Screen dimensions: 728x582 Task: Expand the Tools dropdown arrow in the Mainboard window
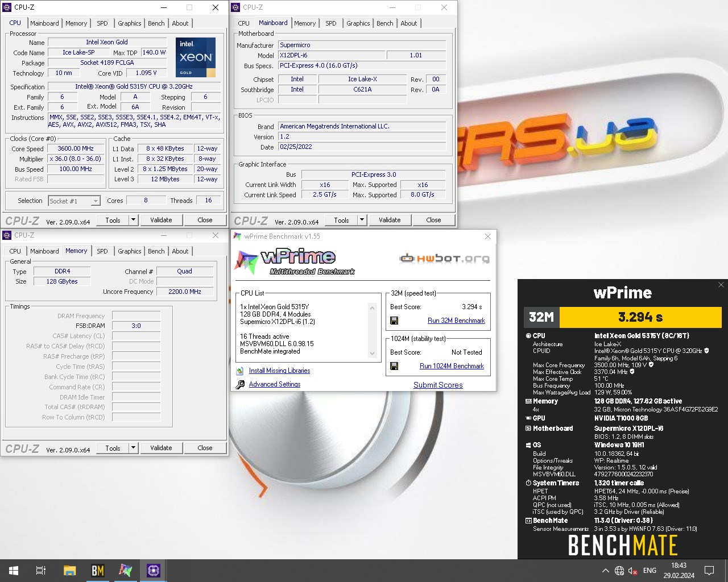[x=362, y=220]
